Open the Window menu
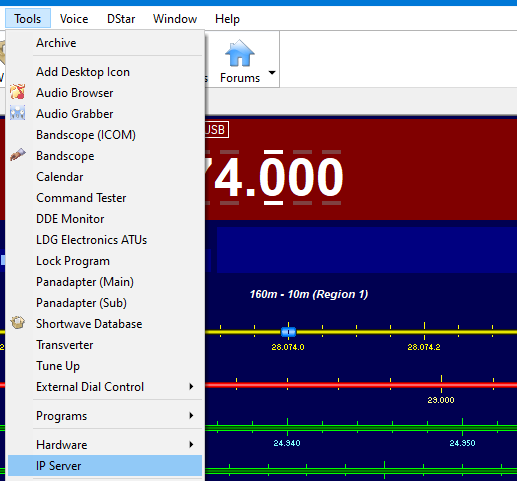Screen dimensions: 517x481 175,19
